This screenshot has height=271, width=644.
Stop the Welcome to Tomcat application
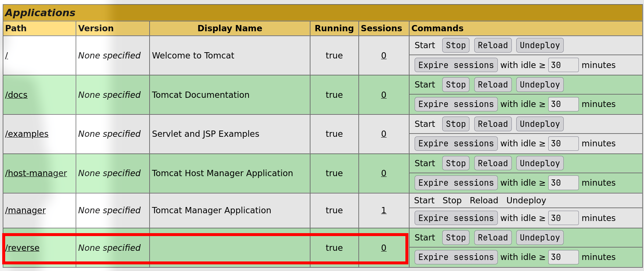pos(456,45)
